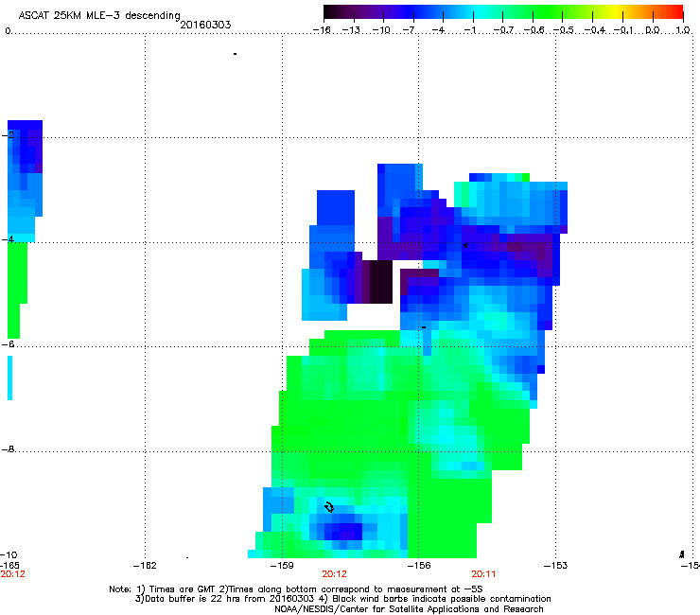Select the date label "20160303" under the title
Screen dimensions: 700x615
click(205, 25)
